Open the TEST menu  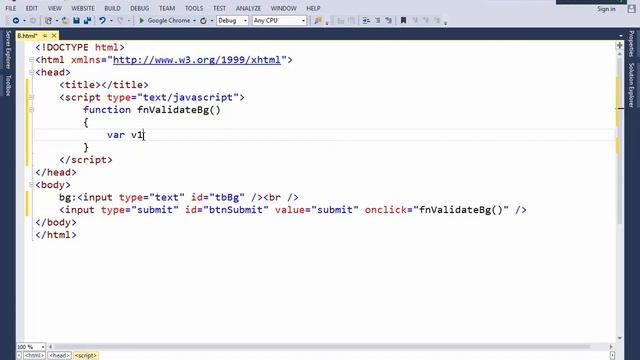coord(219,8)
